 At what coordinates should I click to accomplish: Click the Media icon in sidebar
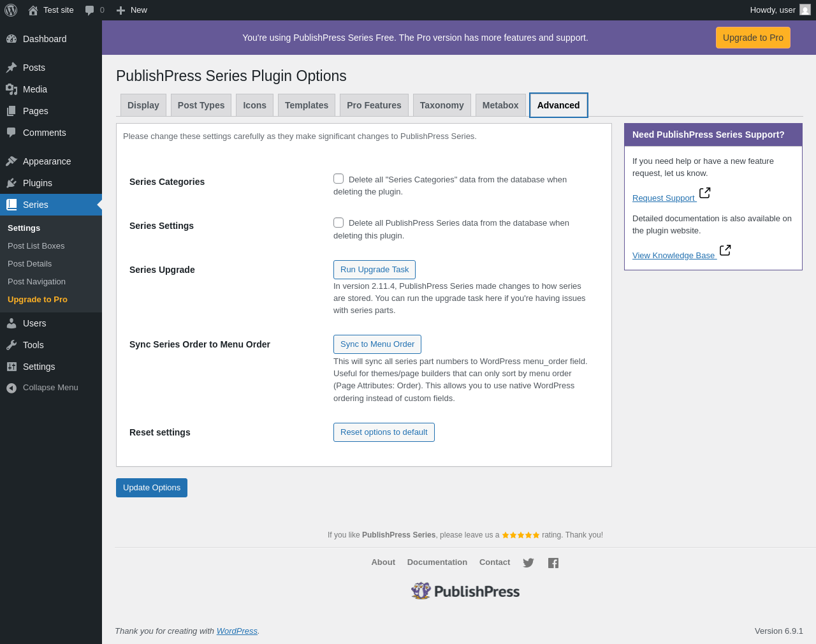click(11, 89)
